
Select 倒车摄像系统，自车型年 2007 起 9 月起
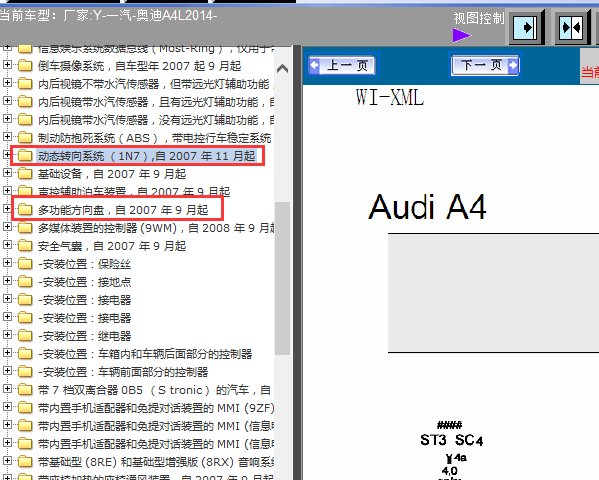pos(139,66)
